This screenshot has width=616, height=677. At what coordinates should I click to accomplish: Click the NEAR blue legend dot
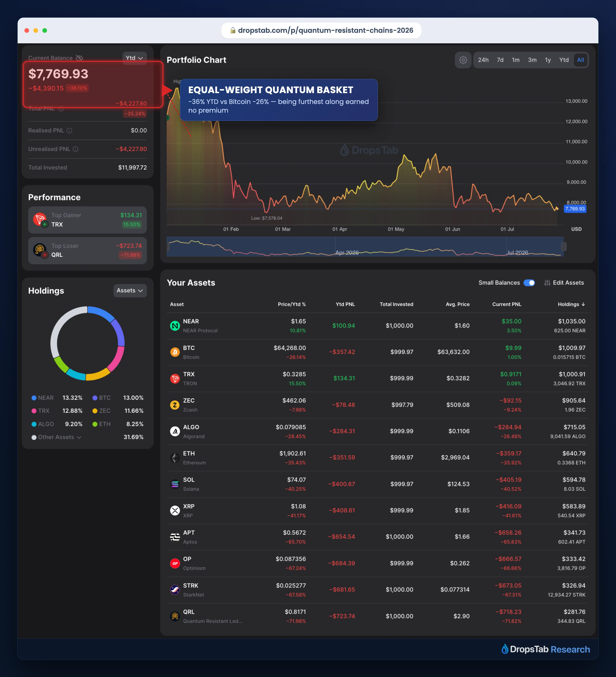pos(34,398)
